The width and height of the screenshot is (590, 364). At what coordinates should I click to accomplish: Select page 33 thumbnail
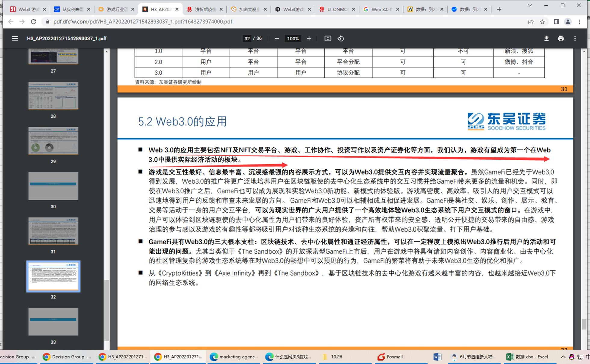tap(53, 322)
